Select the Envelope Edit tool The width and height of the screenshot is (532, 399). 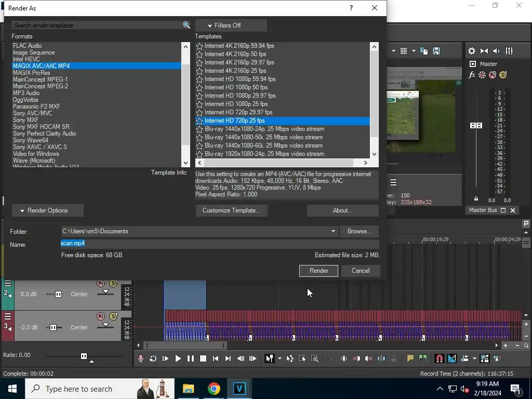tap(290, 358)
